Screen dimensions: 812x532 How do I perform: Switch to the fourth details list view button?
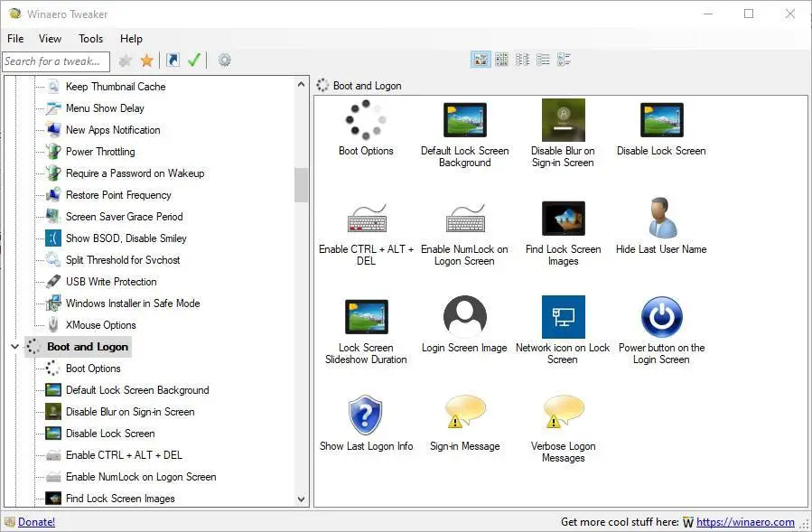click(543, 60)
